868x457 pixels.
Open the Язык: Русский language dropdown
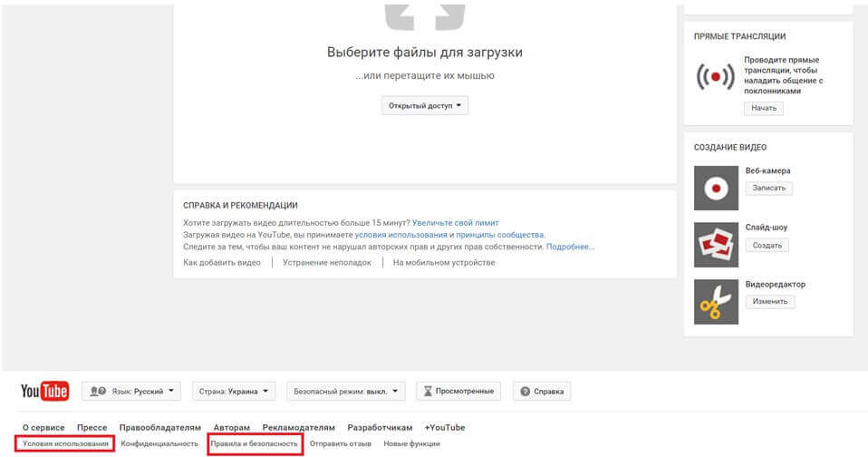tap(131, 392)
